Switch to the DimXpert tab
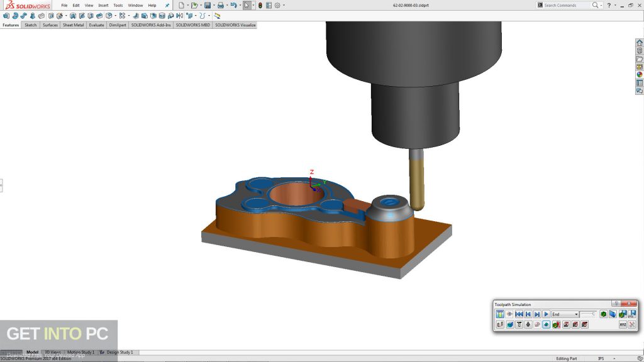 click(x=118, y=25)
